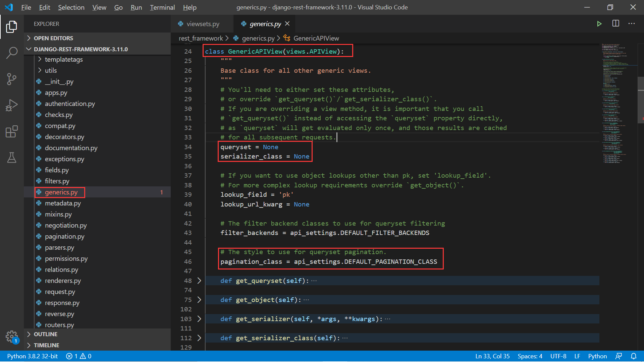Open the editor More Actions ellipsis
This screenshot has width=644, height=362.
632,23
